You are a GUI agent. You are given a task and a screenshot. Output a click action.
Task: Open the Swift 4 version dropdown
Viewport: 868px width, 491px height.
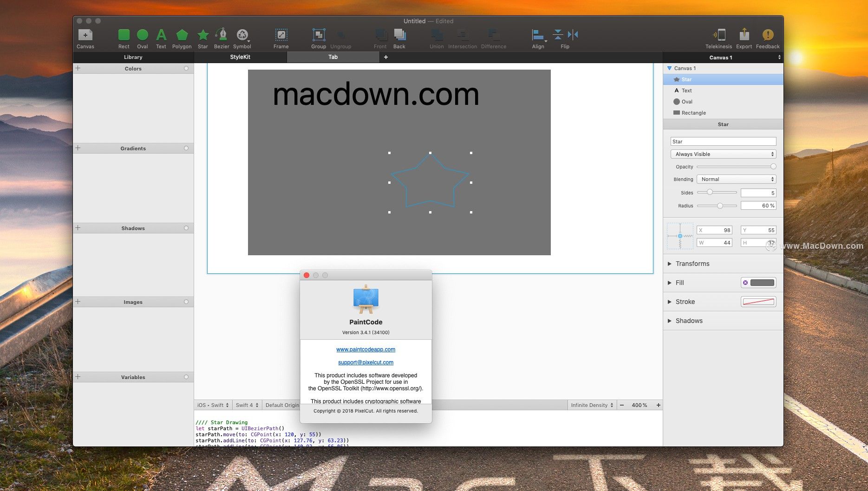[x=247, y=405]
